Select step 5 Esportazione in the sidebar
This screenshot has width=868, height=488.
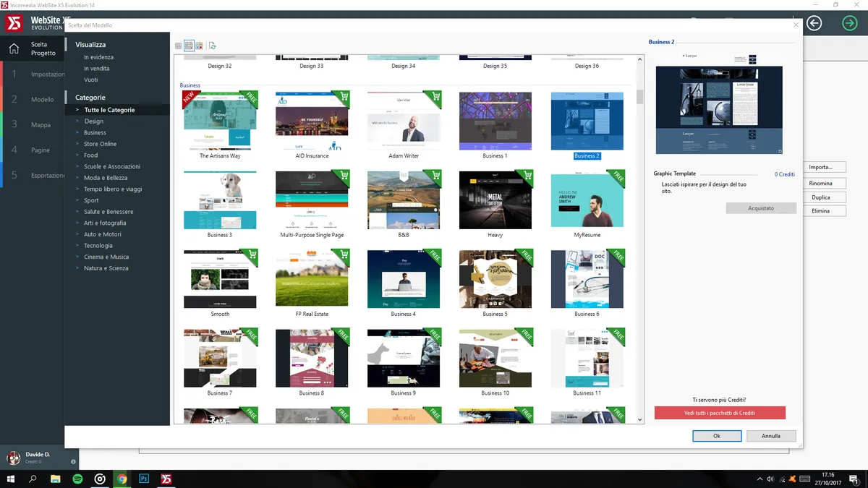(33, 176)
